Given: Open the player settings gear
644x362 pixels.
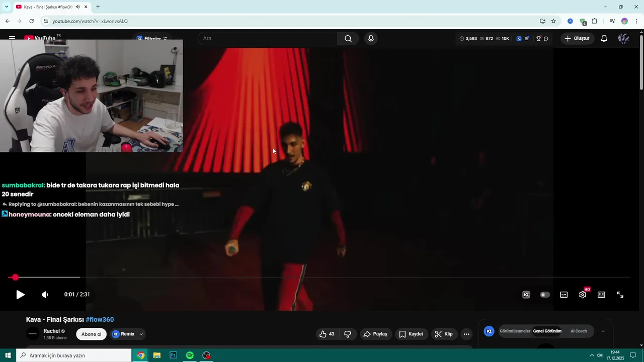Looking at the screenshot, I should [x=583, y=295].
